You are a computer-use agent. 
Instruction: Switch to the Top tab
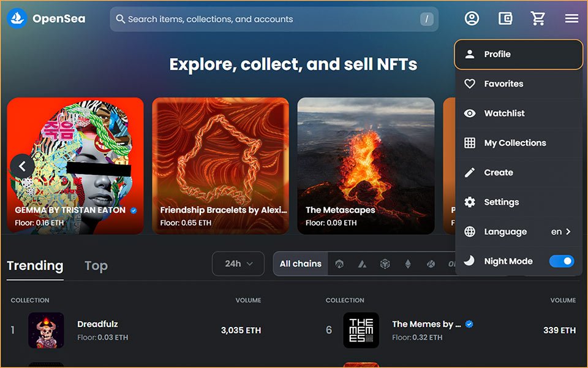(x=96, y=266)
